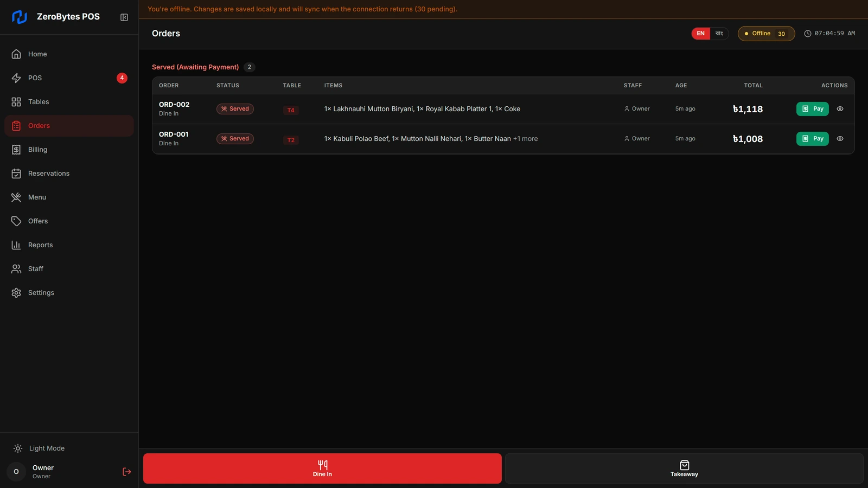Image resolution: width=868 pixels, height=488 pixels.
Task: Open Reports page
Action: (x=69, y=245)
